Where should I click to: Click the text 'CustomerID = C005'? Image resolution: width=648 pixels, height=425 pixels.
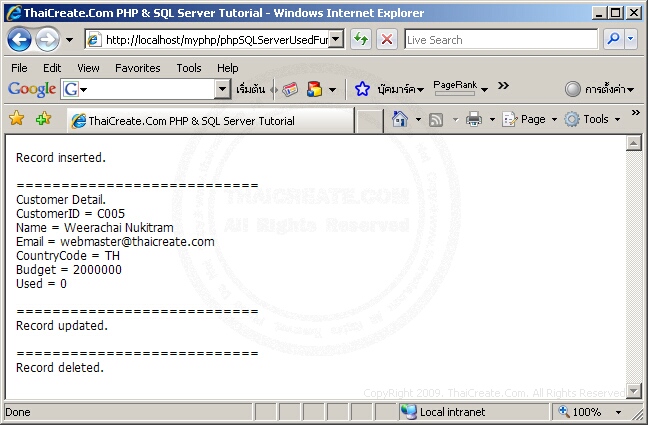(x=70, y=213)
